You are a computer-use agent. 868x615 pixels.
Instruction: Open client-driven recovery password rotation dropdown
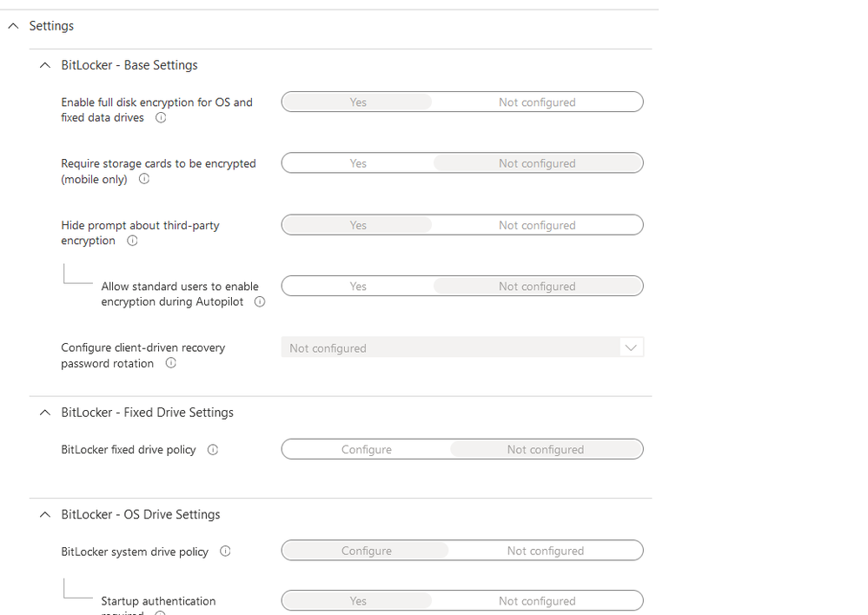pos(462,348)
